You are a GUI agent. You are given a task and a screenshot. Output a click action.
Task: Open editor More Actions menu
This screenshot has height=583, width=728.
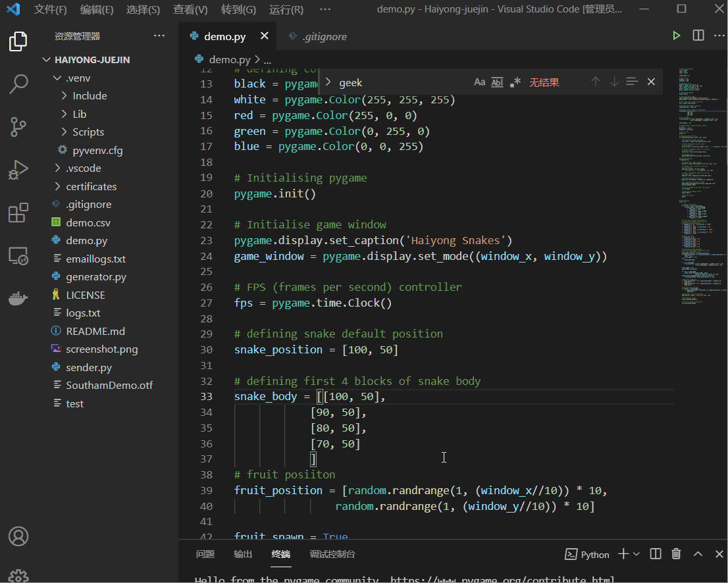click(x=719, y=36)
